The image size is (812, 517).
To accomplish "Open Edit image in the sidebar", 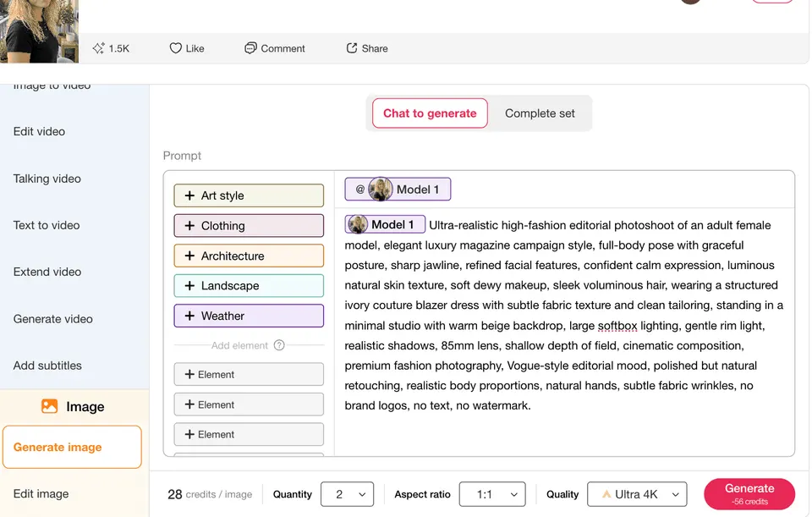I will tap(41, 494).
